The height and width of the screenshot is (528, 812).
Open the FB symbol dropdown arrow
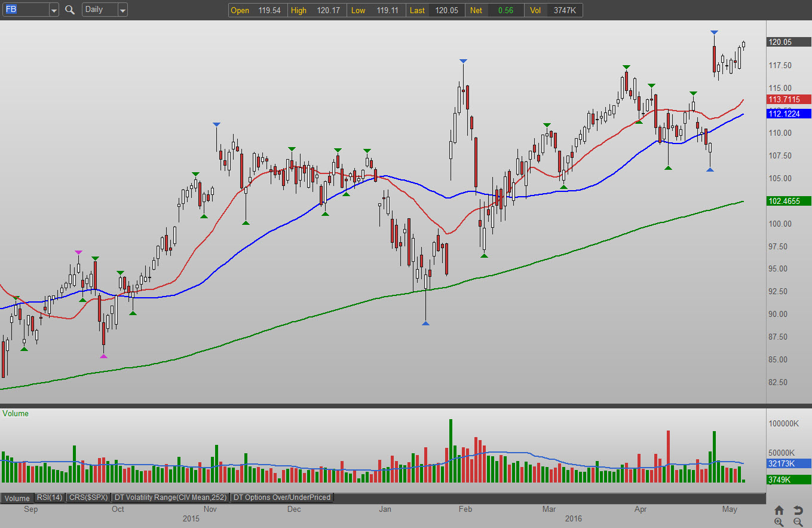[x=54, y=10]
